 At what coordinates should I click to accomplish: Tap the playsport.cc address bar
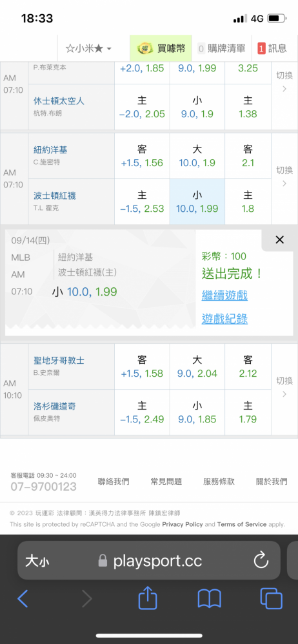click(149, 560)
